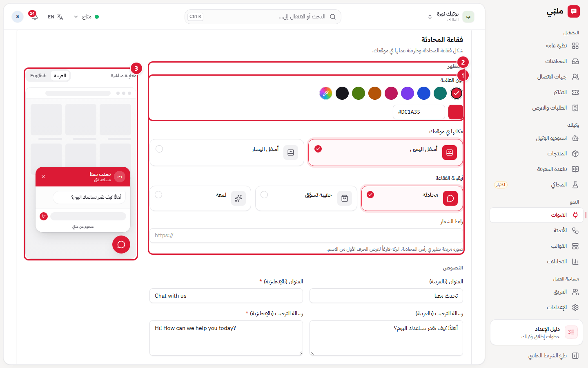Viewport: 588px width, 368px height.
Task: Open the القوالب templates menu item
Action: pyautogui.click(x=537, y=246)
